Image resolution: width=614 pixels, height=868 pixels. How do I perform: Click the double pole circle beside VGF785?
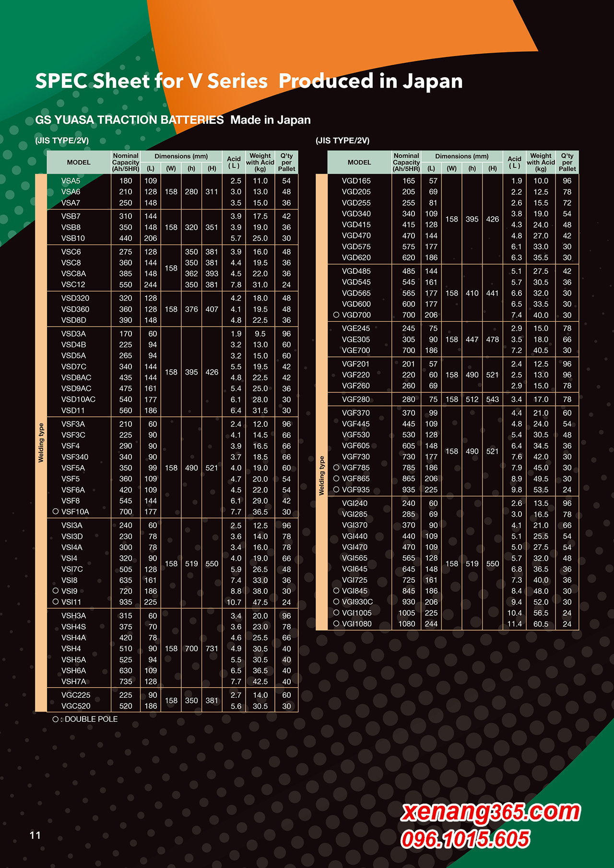[336, 468]
